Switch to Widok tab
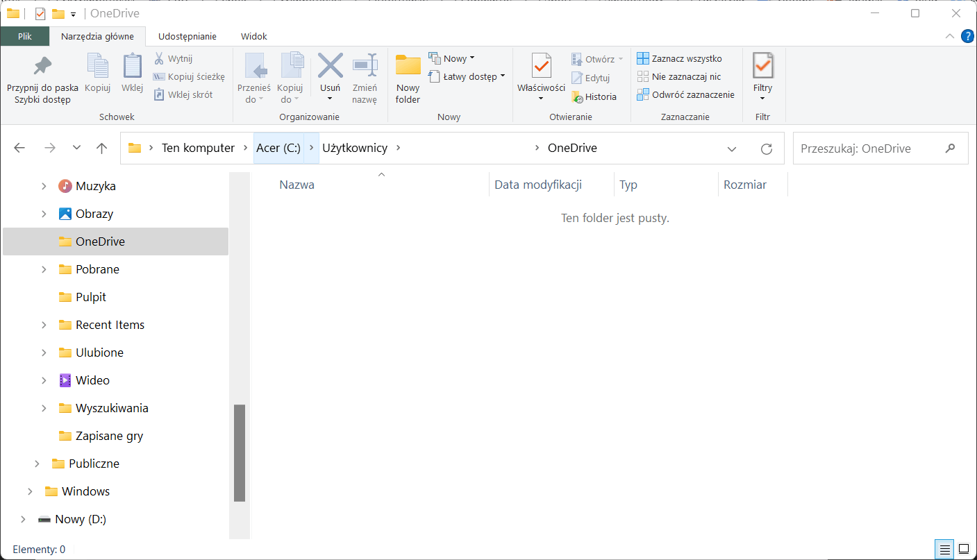Screen dimensions: 977x560 [x=254, y=37]
